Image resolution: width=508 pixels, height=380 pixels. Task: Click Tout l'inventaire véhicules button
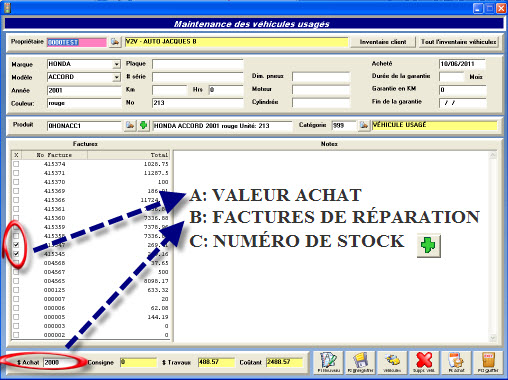[x=458, y=42]
